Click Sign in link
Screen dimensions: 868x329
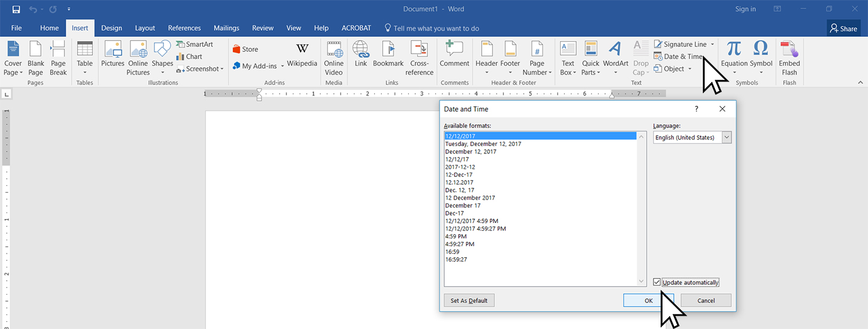pyautogui.click(x=746, y=9)
